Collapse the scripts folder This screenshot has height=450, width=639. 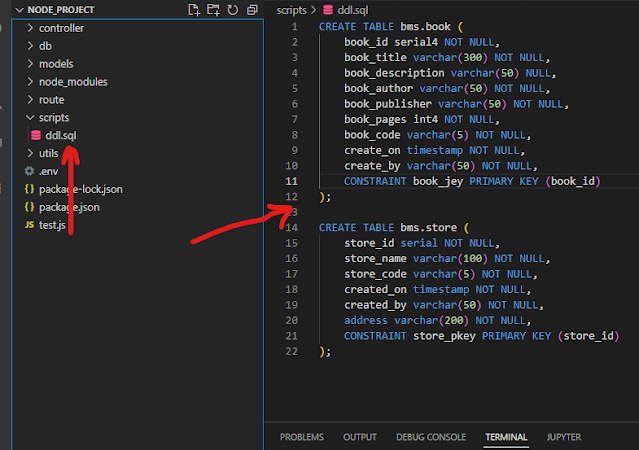click(30, 117)
